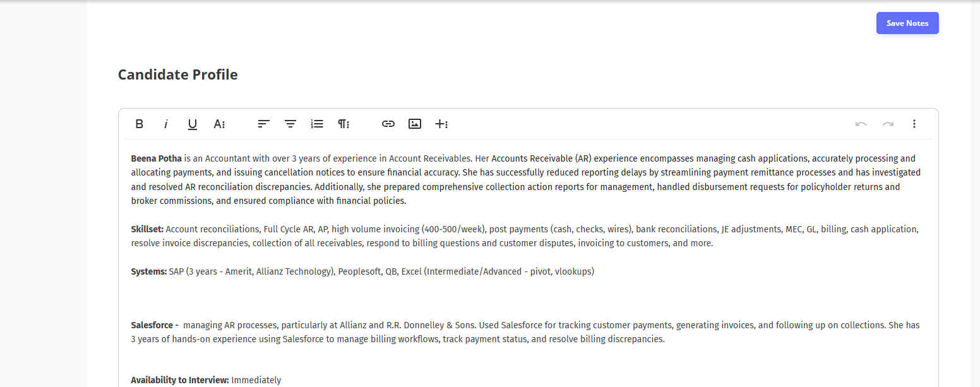Insert an image
The image size is (980, 387).
click(415, 124)
